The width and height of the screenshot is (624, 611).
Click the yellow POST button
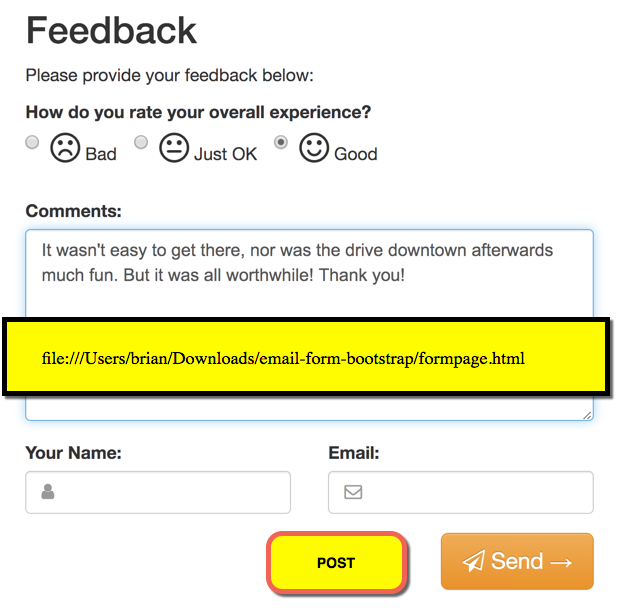[x=337, y=563]
